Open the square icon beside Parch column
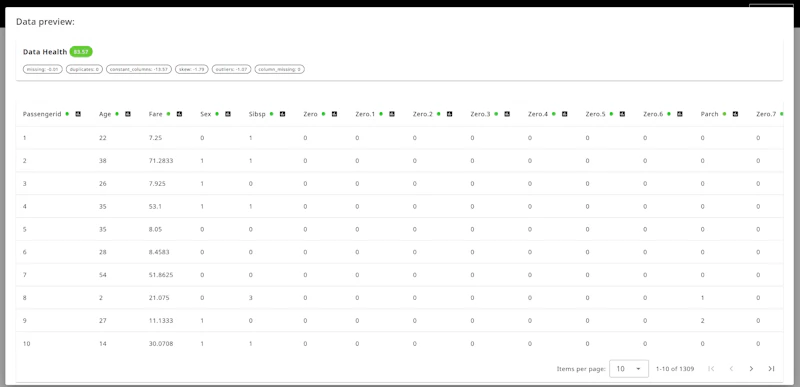Screen dimensions: 800x387 pyautogui.click(x=735, y=114)
